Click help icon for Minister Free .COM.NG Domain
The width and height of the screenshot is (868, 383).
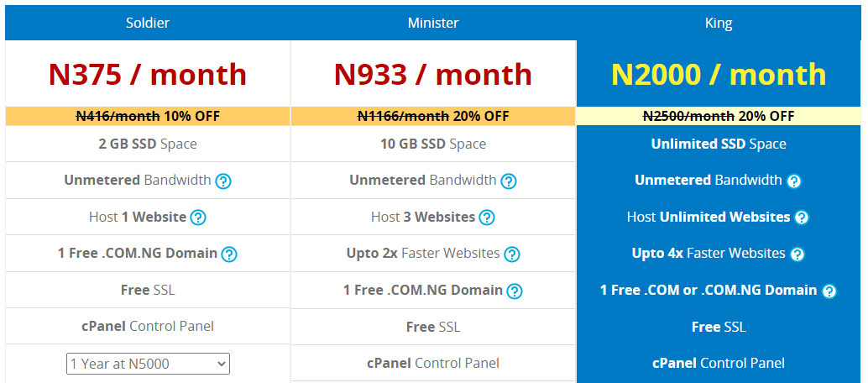515,291
